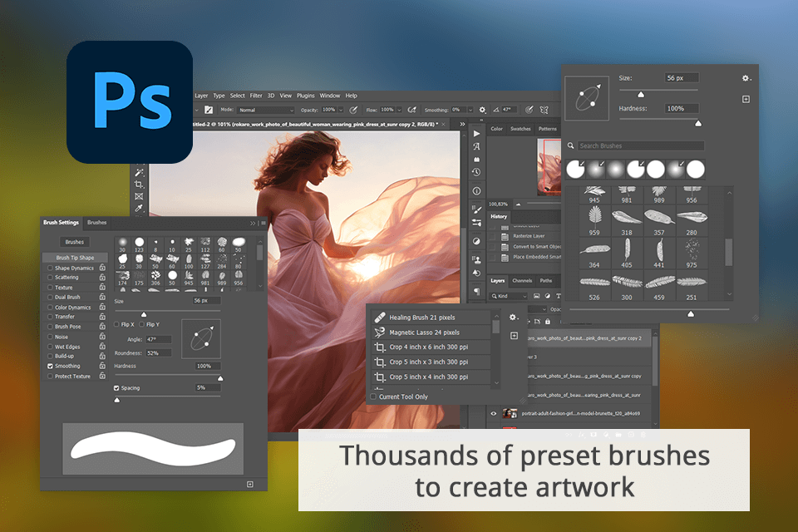Open smoothing options gear in options bar
Screen dimensions: 798x532
click(482, 110)
